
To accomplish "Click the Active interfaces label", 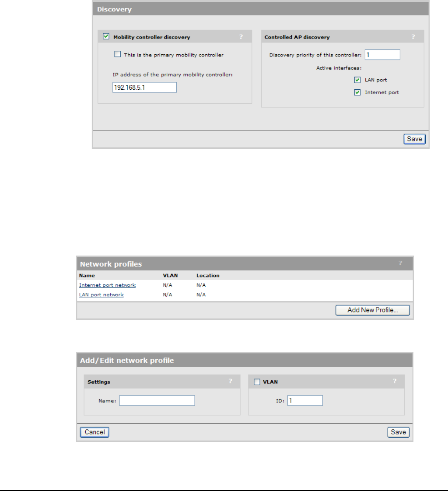I will pyautogui.click(x=339, y=68).
